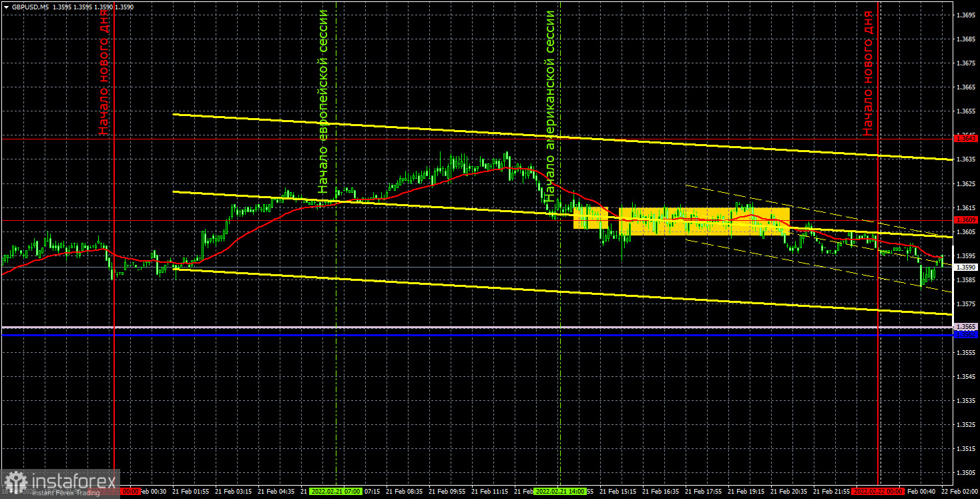Click the green 2022.02.21 07:00 time marker
980x499 pixels.
click(x=336, y=491)
